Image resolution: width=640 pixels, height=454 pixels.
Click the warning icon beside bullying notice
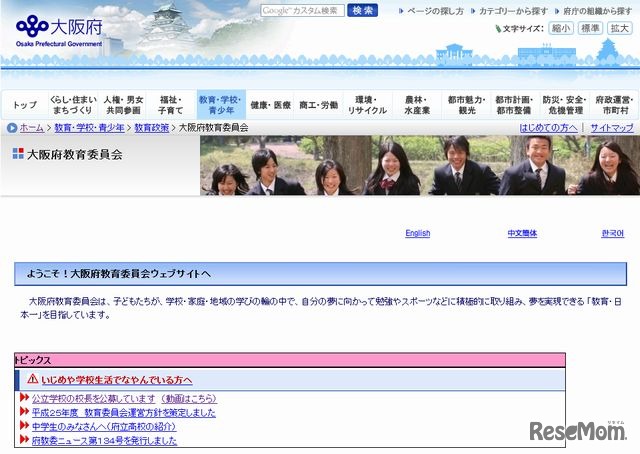click(32, 380)
